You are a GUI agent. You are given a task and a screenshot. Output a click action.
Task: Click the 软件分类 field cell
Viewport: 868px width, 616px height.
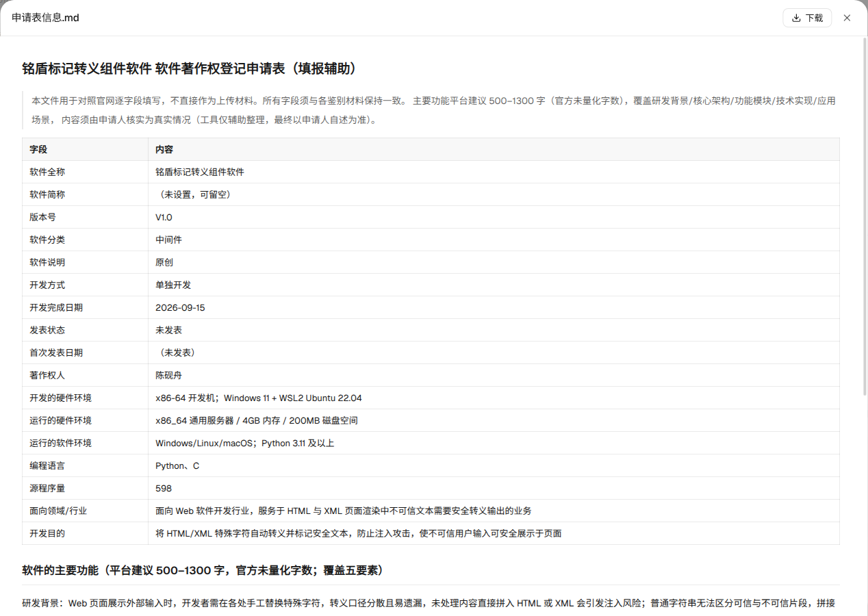coord(85,240)
